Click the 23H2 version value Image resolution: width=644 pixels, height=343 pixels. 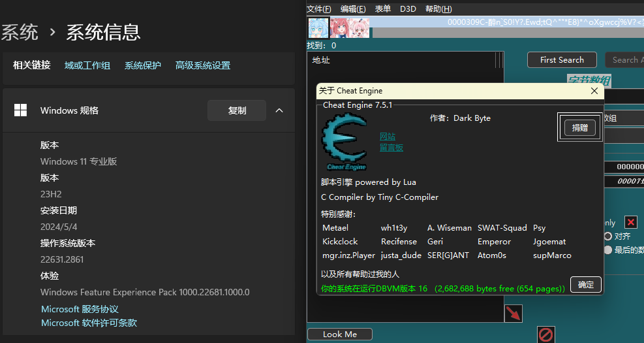point(51,194)
